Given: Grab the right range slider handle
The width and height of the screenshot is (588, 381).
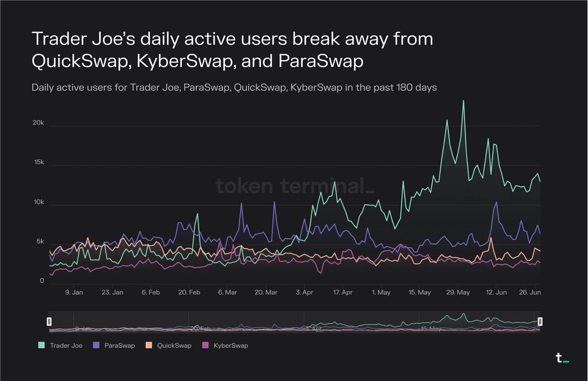Looking at the screenshot, I should 540,322.
